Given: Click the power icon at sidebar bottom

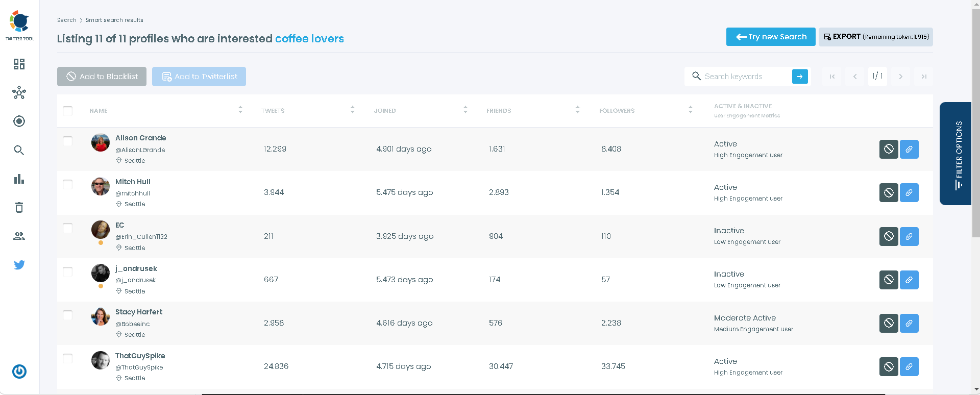Looking at the screenshot, I should click(x=19, y=372).
